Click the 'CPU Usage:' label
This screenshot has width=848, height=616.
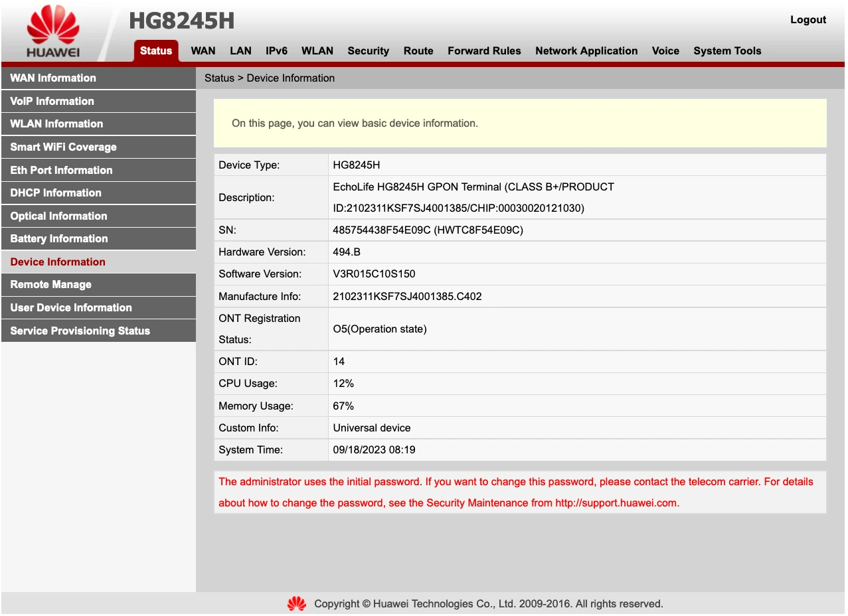click(x=248, y=384)
